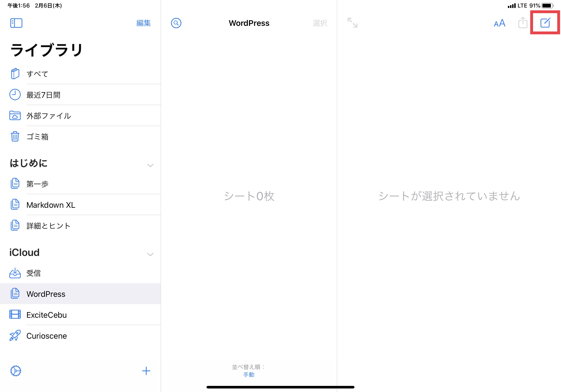Open settings gear at sidebar bottom
The image size is (561, 392).
point(16,371)
